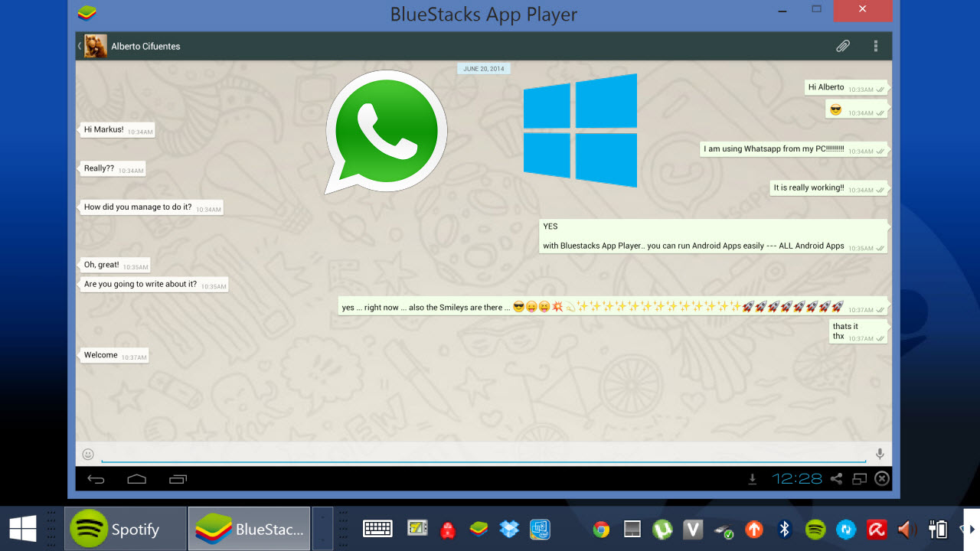
Task: Tap the Android back navigation button
Action: pyautogui.click(x=96, y=479)
